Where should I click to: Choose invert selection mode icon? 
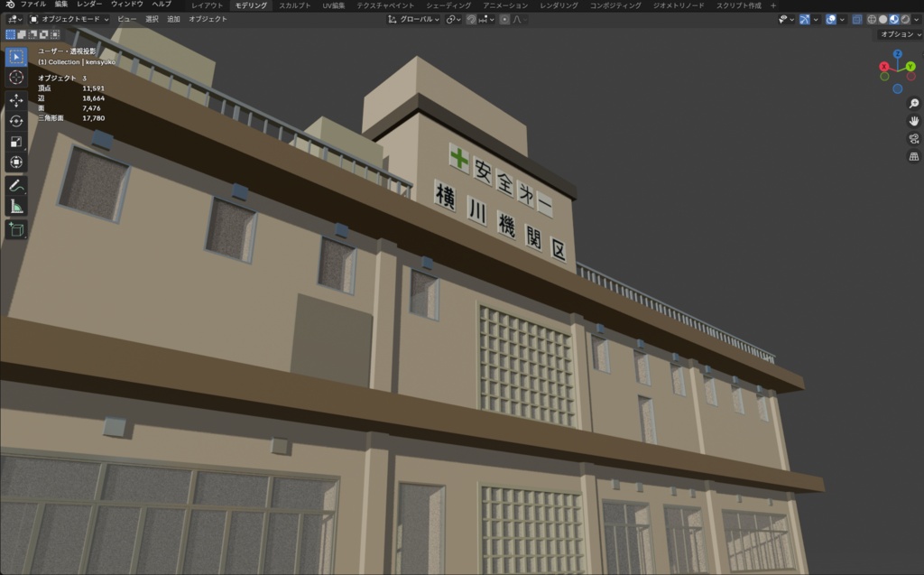tap(44, 35)
